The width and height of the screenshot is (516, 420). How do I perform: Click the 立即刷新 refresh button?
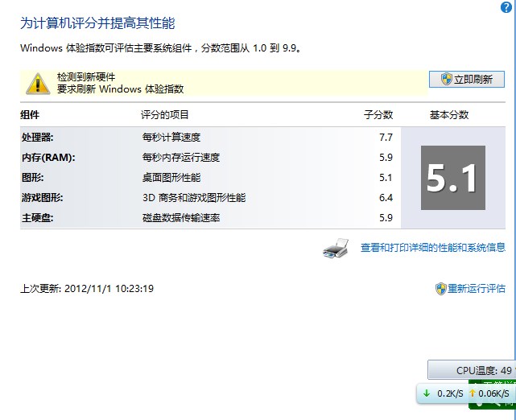pyautogui.click(x=466, y=80)
